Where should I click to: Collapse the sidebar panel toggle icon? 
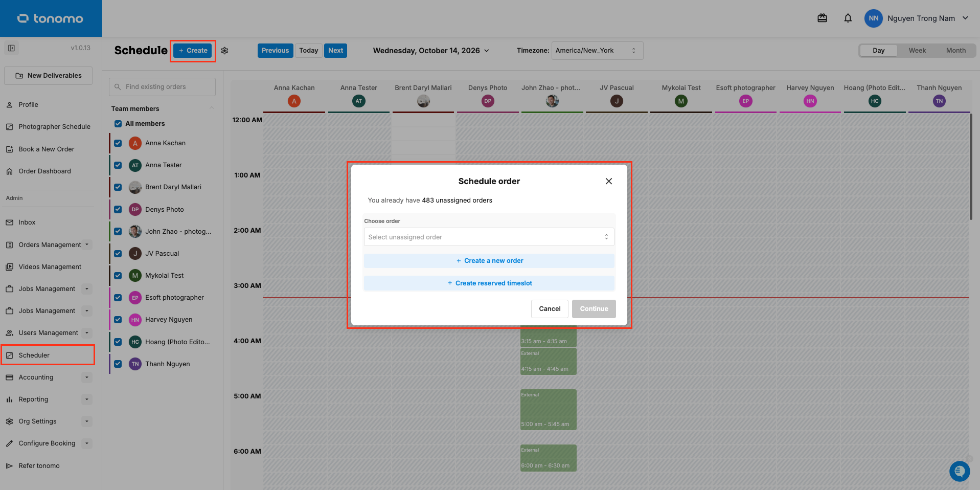11,48
